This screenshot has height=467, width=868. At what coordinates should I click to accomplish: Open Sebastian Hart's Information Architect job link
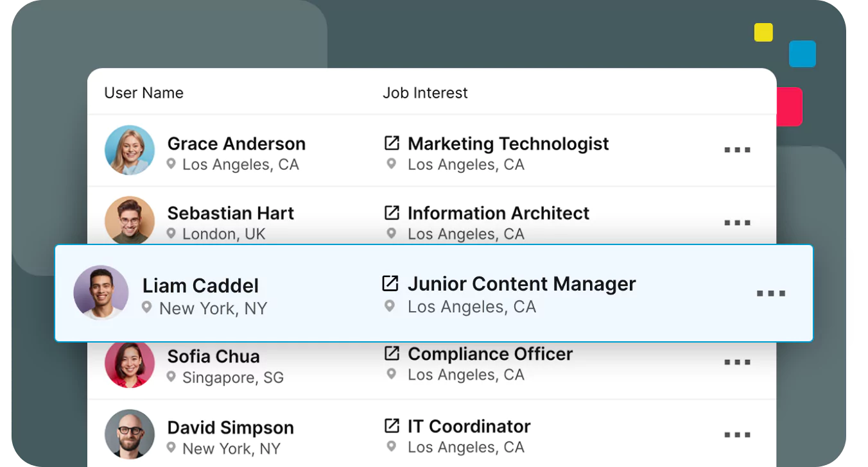coord(392,212)
